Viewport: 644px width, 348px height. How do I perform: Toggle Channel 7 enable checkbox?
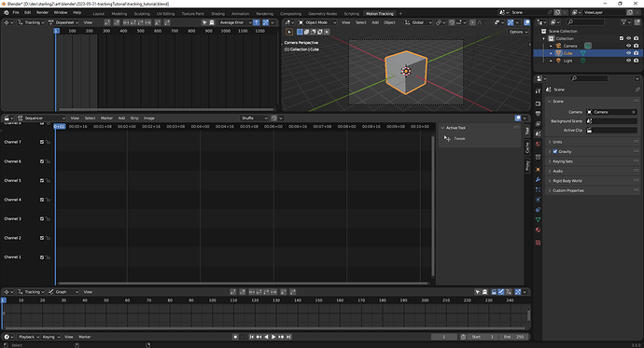42,142
